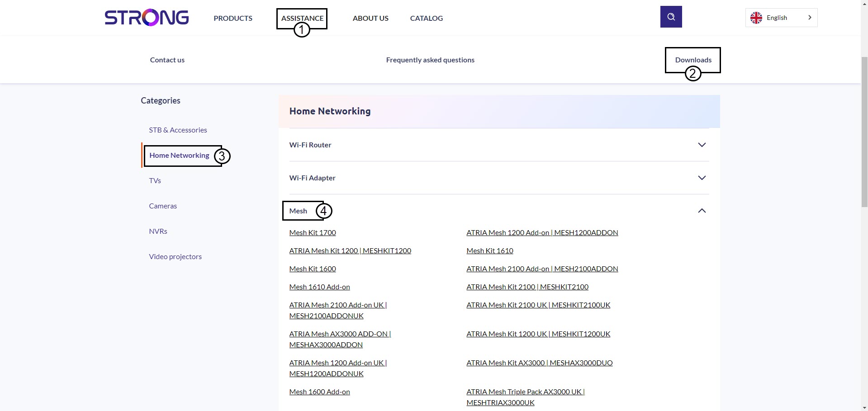The height and width of the screenshot is (411, 868).
Task: Open ATRIA Mesh Triple Pack AX3000 UK link
Action: click(x=525, y=397)
